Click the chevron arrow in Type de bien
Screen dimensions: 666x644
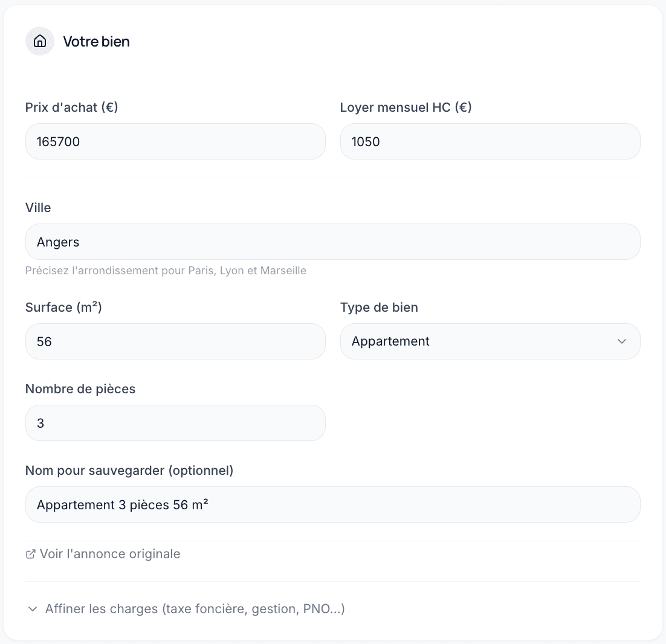[x=621, y=341]
